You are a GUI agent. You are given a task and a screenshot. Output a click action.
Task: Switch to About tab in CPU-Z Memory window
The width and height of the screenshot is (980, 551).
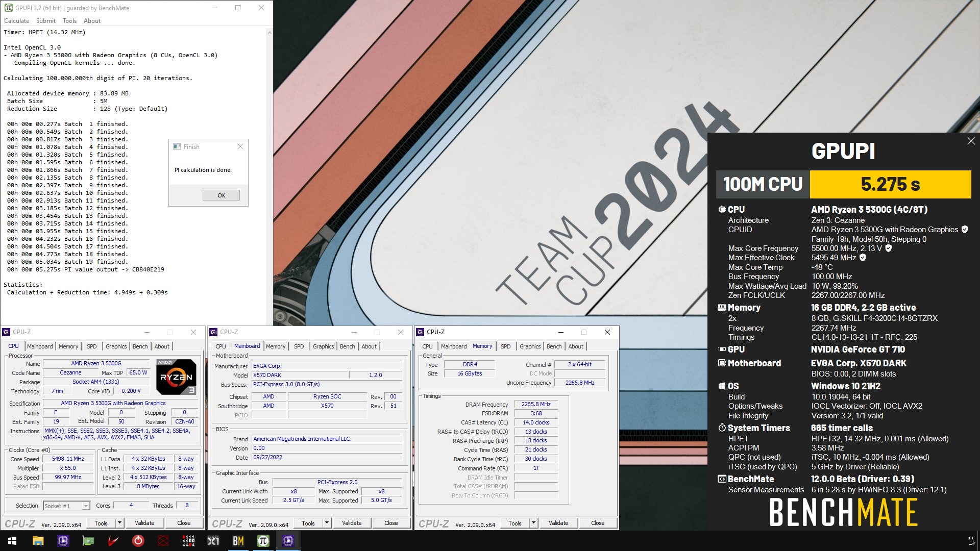point(576,346)
